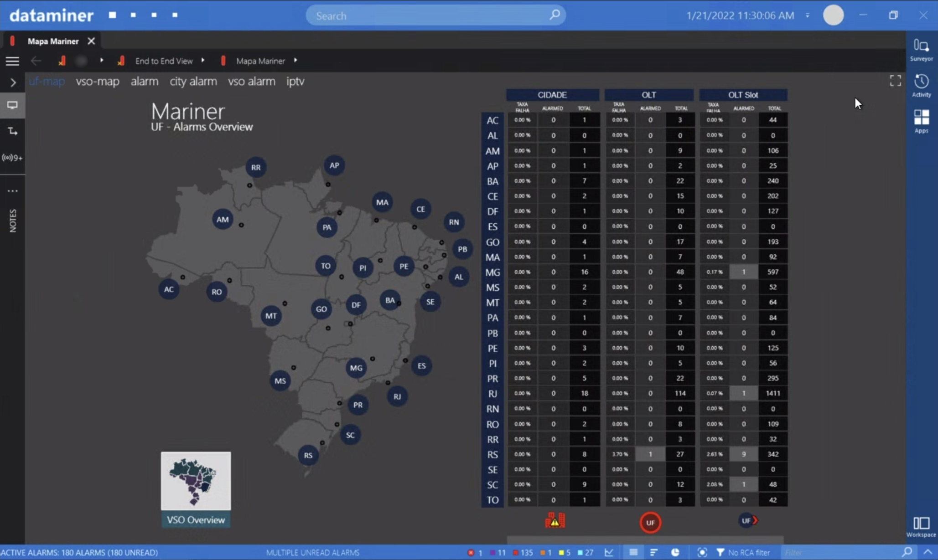Image resolution: width=938 pixels, height=560 pixels.
Task: Switch to the iptv tab
Action: coord(295,81)
